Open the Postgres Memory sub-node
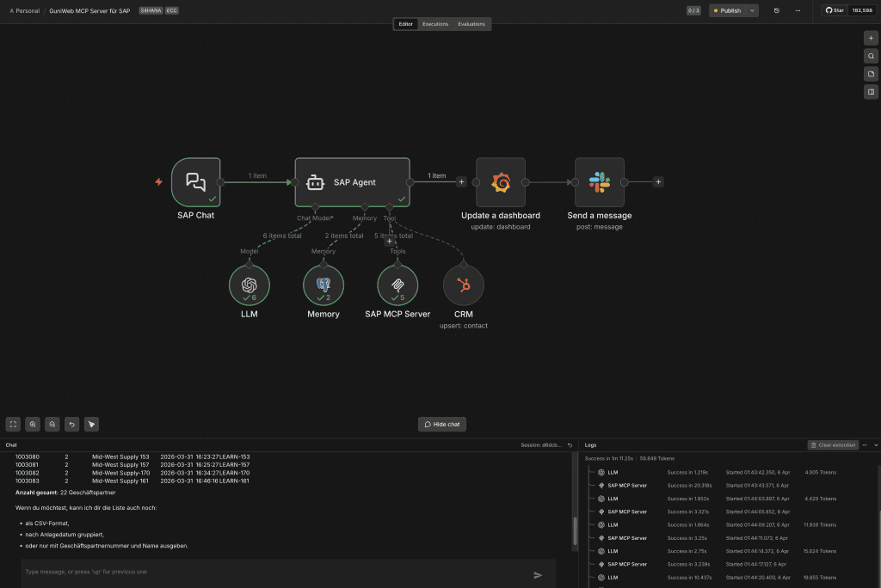Viewport: 881px width, 588px height. 323,285
